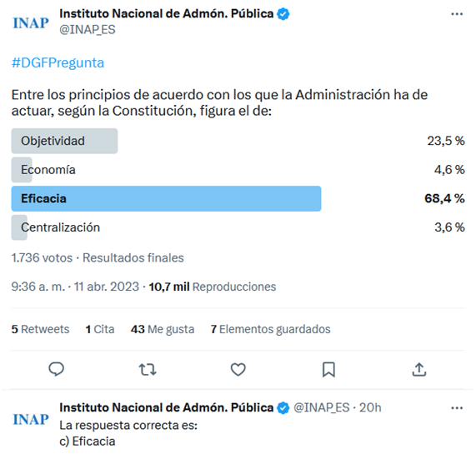This screenshot has width=476, height=459.
Task: Open the main tweet's three-dot menu
Action: tap(457, 14)
